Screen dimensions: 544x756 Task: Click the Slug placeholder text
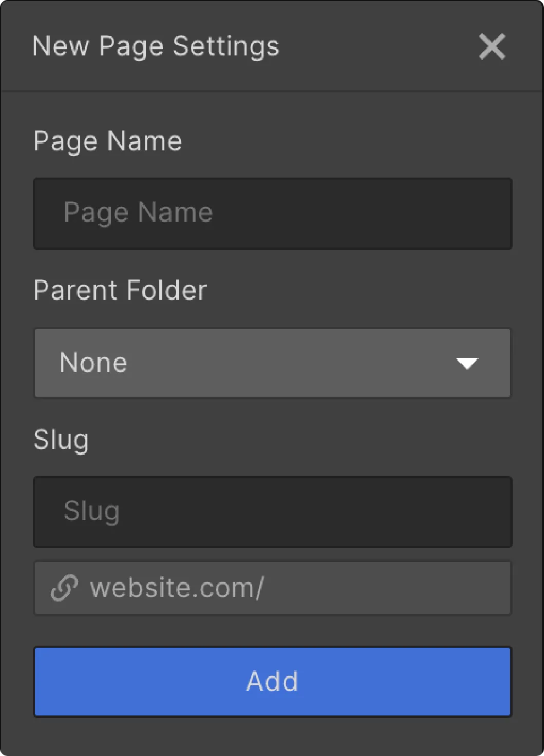click(x=91, y=511)
